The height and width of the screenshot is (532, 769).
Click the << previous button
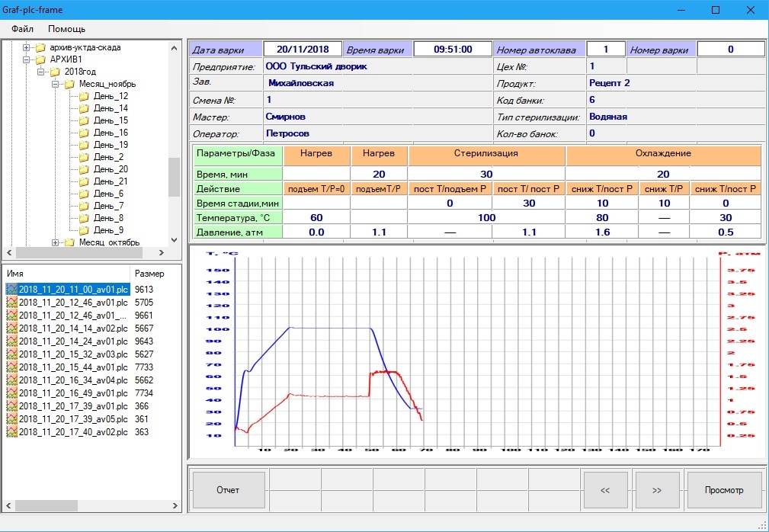(604, 490)
